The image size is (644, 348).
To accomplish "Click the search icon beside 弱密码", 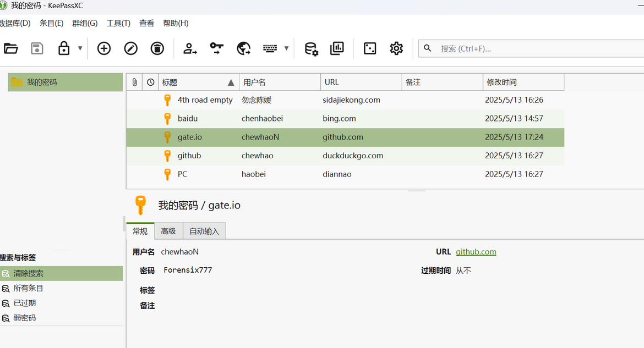I will pyautogui.click(x=6, y=318).
